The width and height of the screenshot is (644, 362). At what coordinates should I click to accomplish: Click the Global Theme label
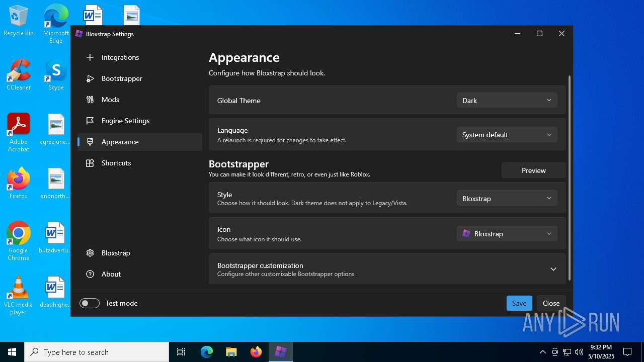point(239,101)
